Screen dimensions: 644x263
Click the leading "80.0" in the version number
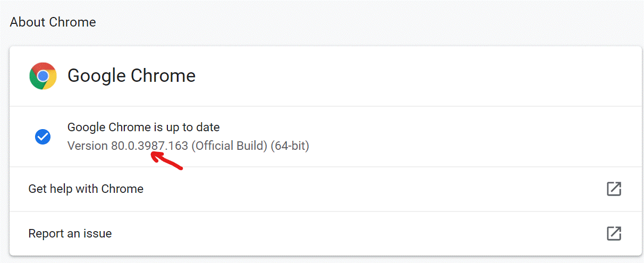click(x=123, y=146)
